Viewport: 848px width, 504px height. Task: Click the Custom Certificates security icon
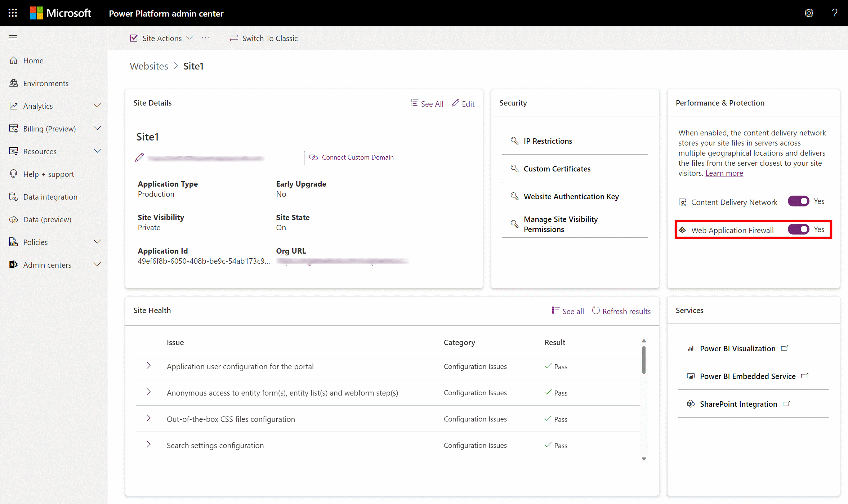coord(514,169)
